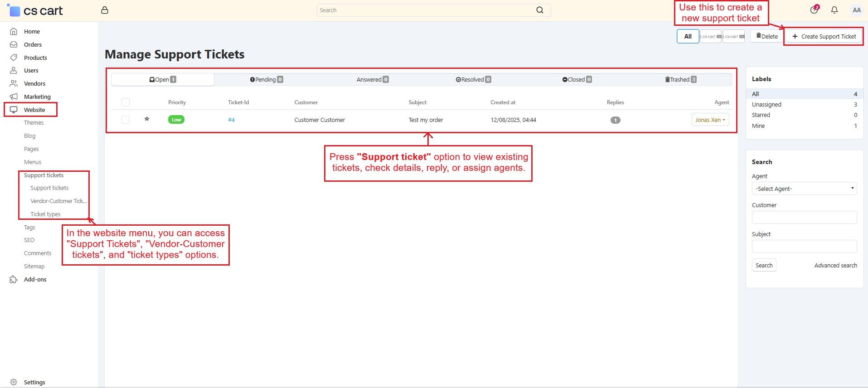
Task: Open Add-ons puzzle icon
Action: pos(14,280)
